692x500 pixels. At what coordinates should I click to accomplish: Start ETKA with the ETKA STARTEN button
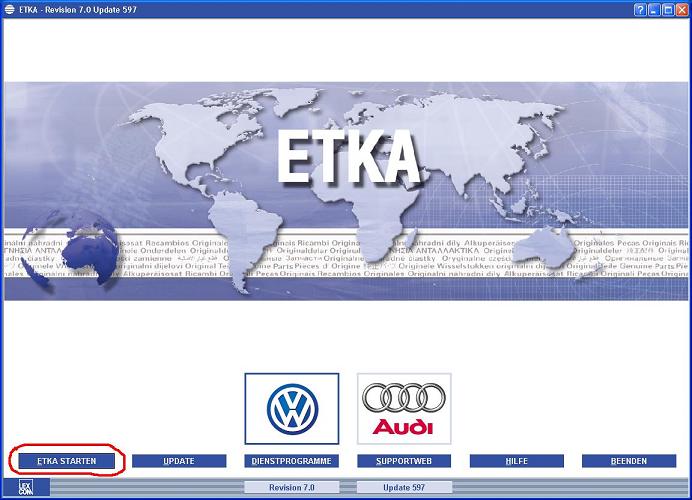(x=67, y=461)
